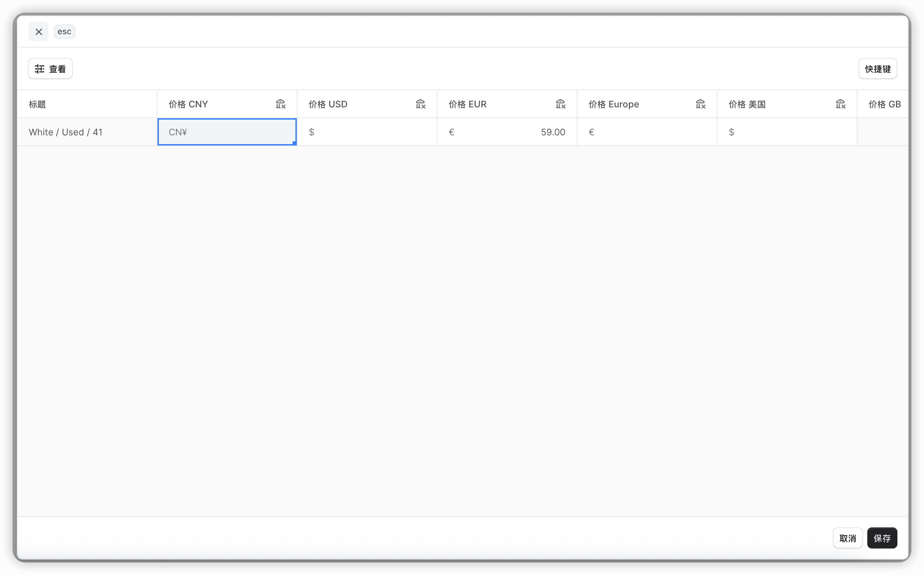924x575 pixels.
Task: Click the 保存 save button
Action: coord(882,538)
